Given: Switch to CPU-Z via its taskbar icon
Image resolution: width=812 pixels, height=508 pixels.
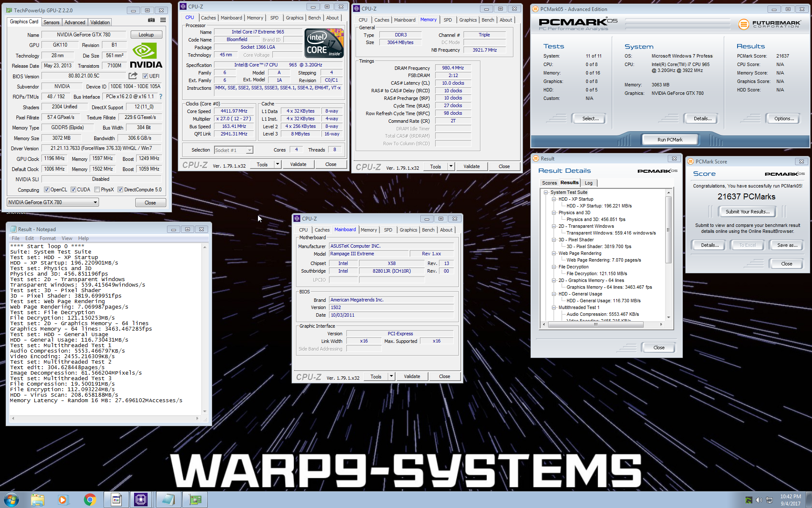Looking at the screenshot, I should pos(141,500).
